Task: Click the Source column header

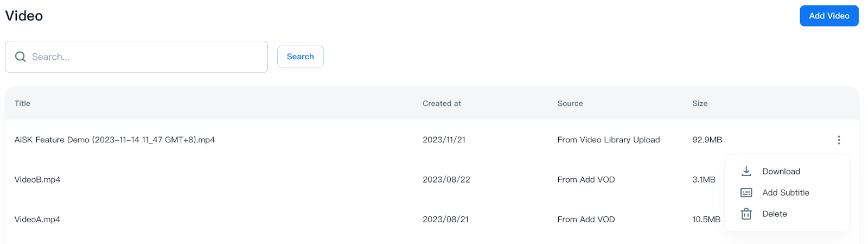Action: [570, 103]
